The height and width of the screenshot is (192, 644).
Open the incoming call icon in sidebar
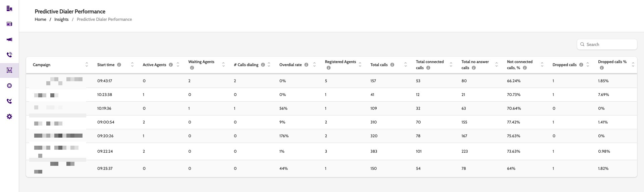(9, 101)
